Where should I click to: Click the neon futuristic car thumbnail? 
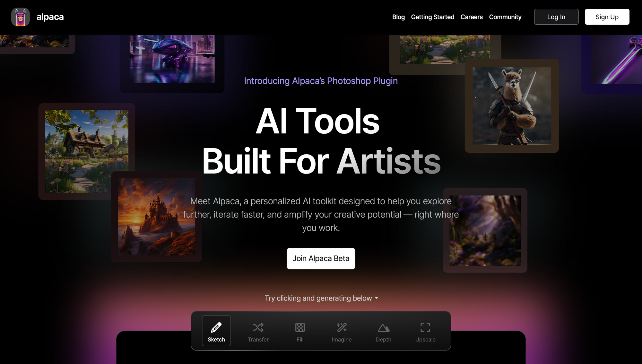[172, 59]
